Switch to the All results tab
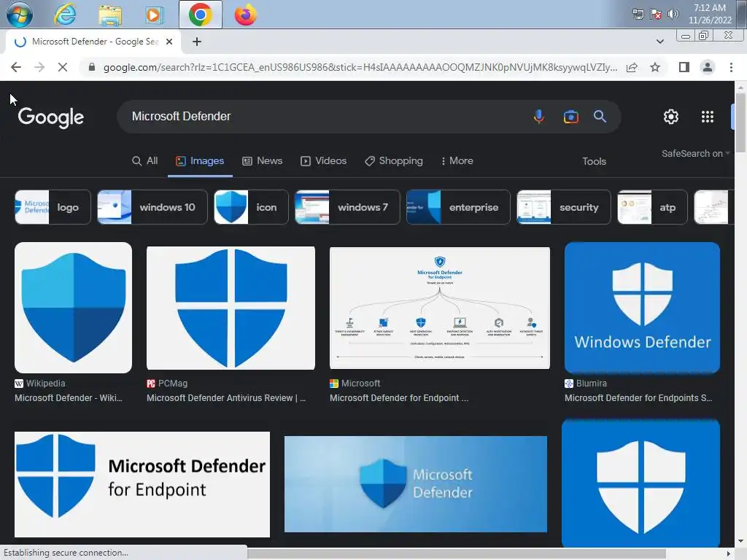Viewport: 747px width, 560px height. (x=145, y=161)
